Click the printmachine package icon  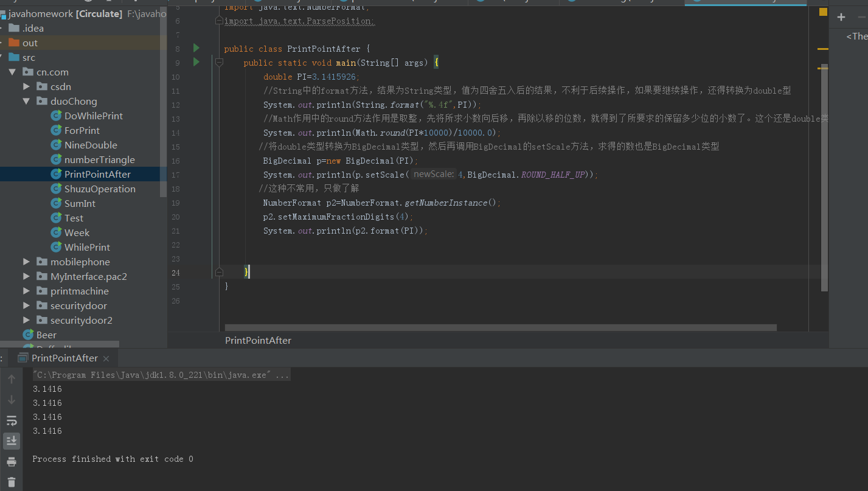pyautogui.click(x=42, y=291)
